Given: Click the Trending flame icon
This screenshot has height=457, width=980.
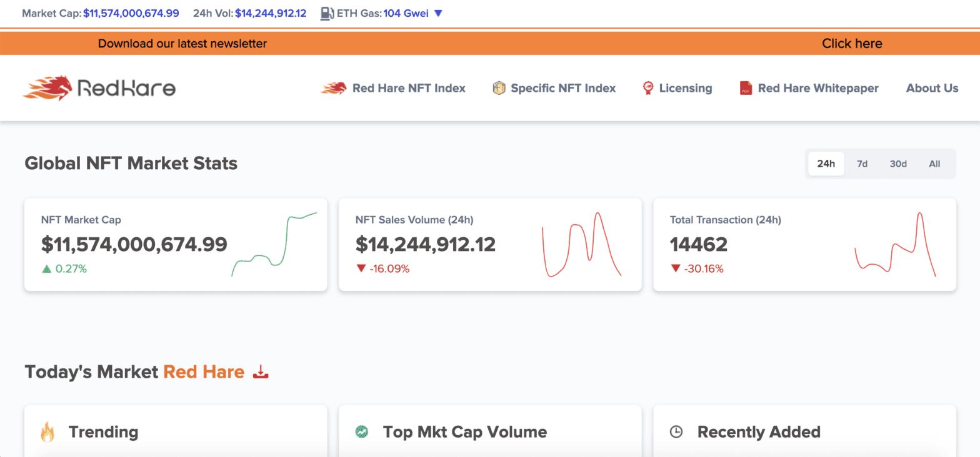Looking at the screenshot, I should tap(48, 432).
